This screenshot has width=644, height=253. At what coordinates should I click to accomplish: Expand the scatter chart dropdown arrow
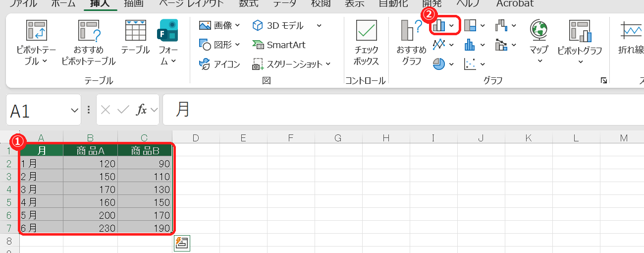click(483, 64)
